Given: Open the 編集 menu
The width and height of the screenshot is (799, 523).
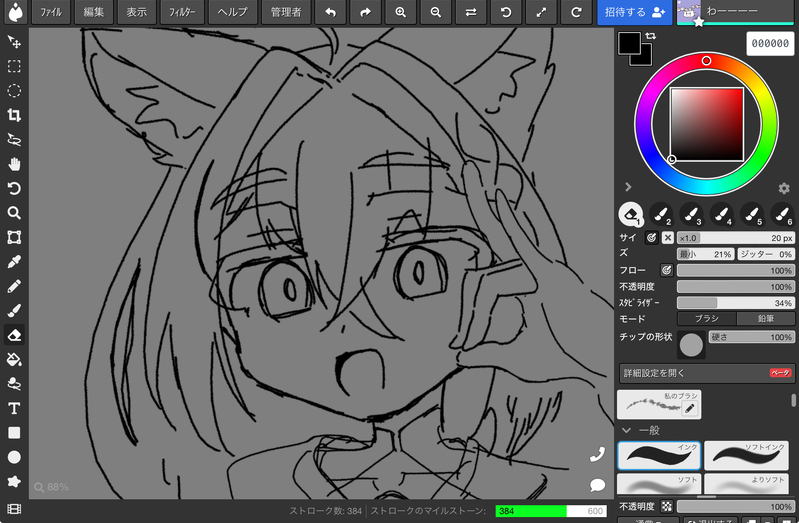Looking at the screenshot, I should [94, 12].
